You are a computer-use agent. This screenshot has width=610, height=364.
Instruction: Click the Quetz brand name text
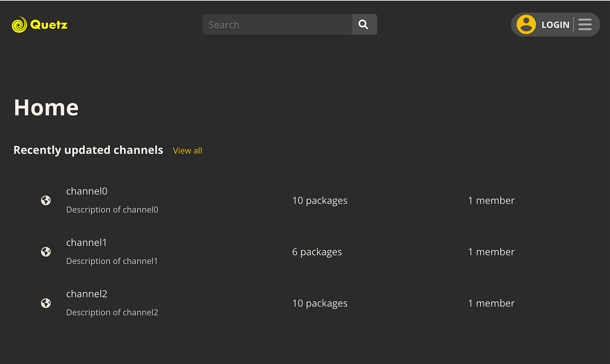coord(49,25)
